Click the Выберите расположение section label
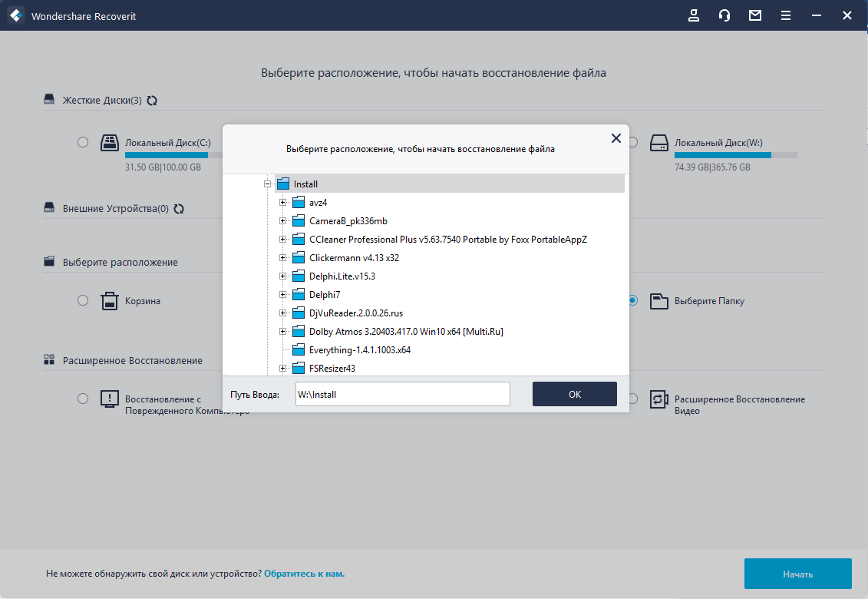This screenshot has width=868, height=599. pyautogui.click(x=120, y=262)
